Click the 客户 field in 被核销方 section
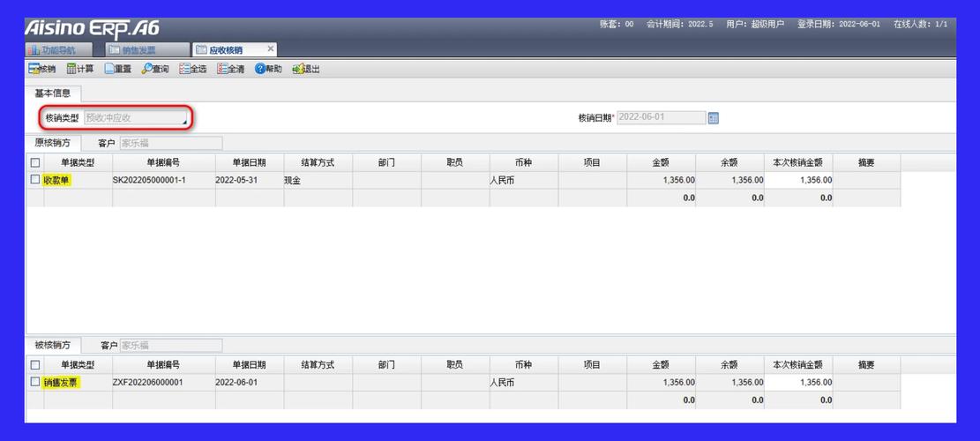The height and width of the screenshot is (441, 980). coord(170,346)
